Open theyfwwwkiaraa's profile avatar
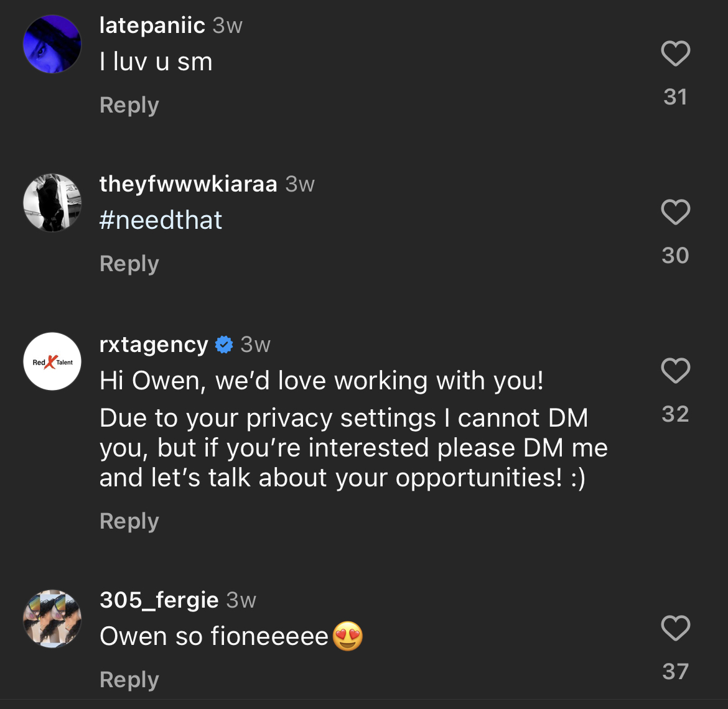The image size is (728, 709). point(52,203)
